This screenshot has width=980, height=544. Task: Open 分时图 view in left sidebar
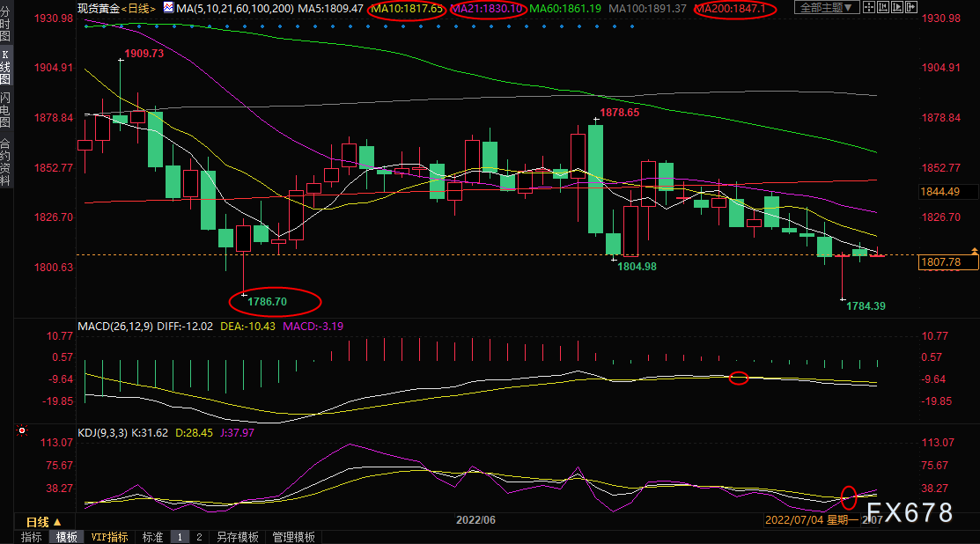coord(5,24)
